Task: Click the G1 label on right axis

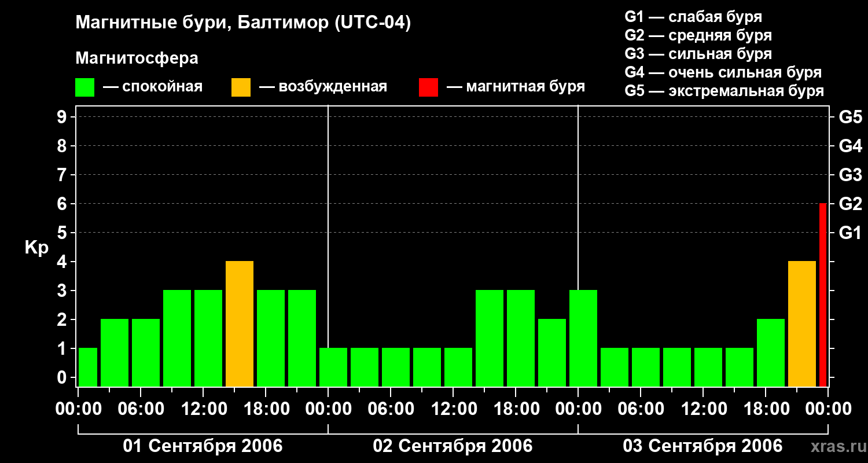Action: (x=850, y=233)
